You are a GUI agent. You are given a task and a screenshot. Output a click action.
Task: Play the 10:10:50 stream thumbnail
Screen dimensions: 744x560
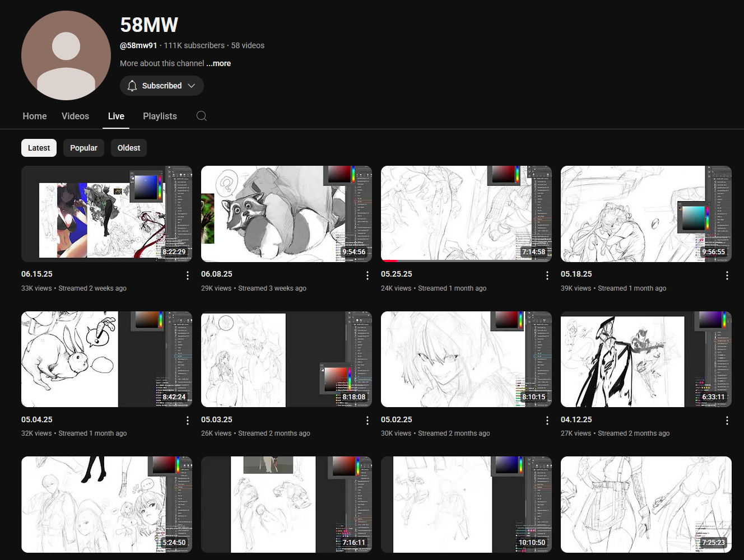pyautogui.click(x=466, y=505)
